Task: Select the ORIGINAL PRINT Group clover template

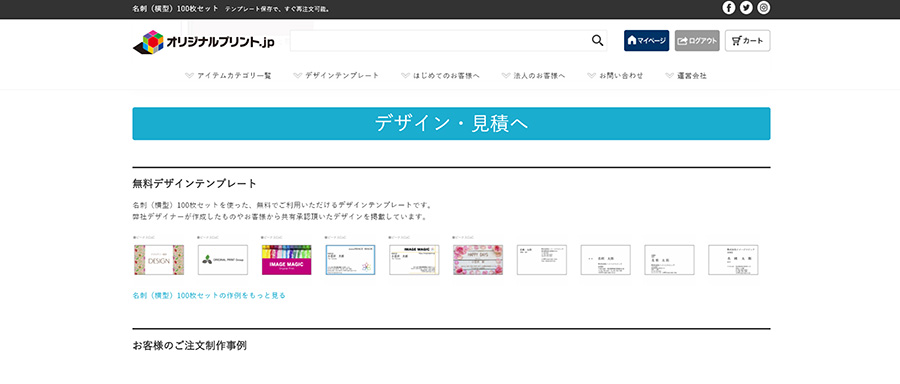Action: point(223,260)
